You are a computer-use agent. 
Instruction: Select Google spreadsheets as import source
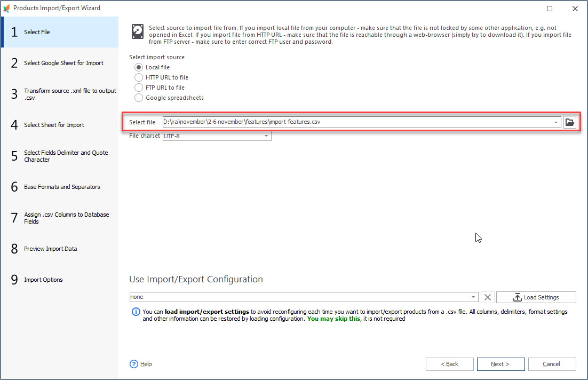pyautogui.click(x=139, y=98)
